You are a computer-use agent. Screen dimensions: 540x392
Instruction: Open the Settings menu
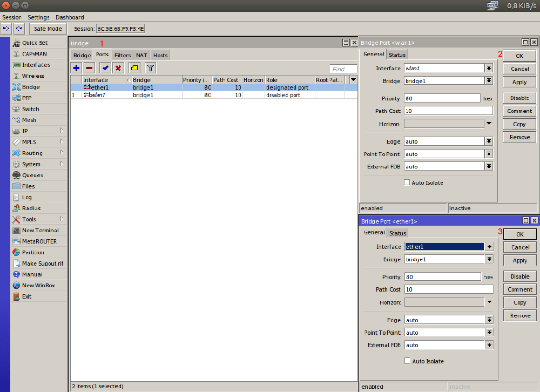click(38, 17)
